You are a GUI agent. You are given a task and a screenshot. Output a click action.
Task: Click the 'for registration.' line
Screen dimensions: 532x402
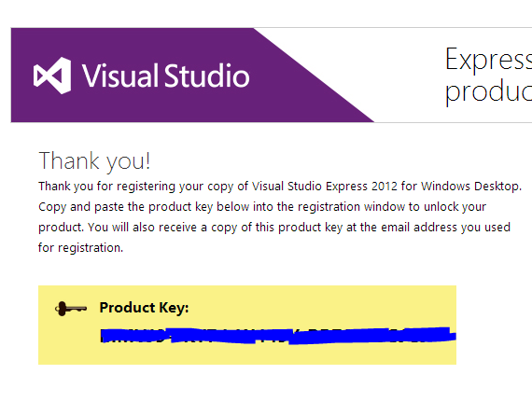(81, 248)
